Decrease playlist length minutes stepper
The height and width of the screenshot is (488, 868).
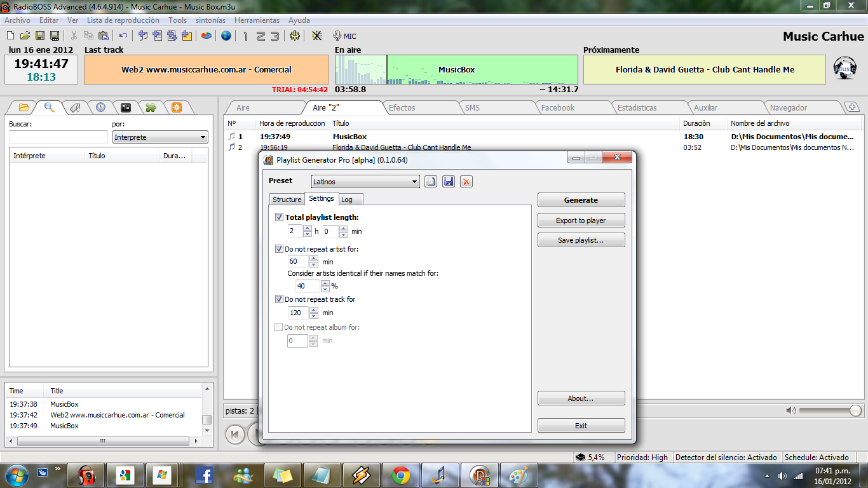[344, 234]
